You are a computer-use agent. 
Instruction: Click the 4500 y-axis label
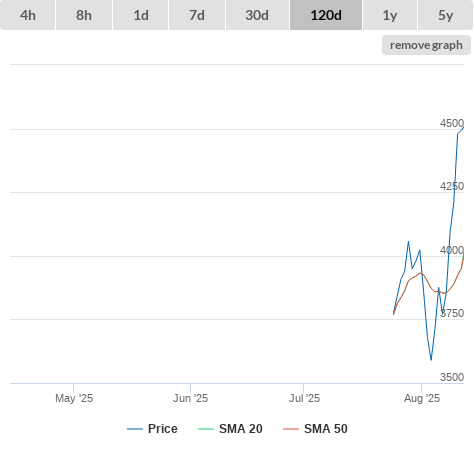pos(452,123)
